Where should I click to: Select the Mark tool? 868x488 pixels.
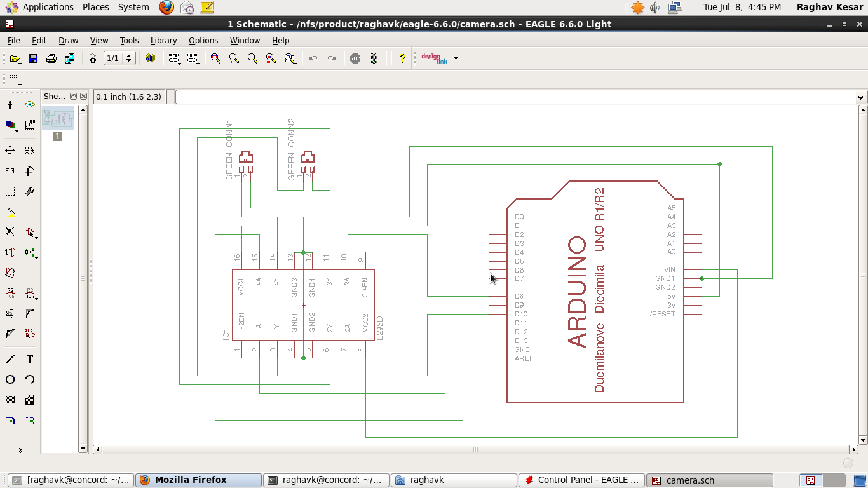[x=30, y=125]
